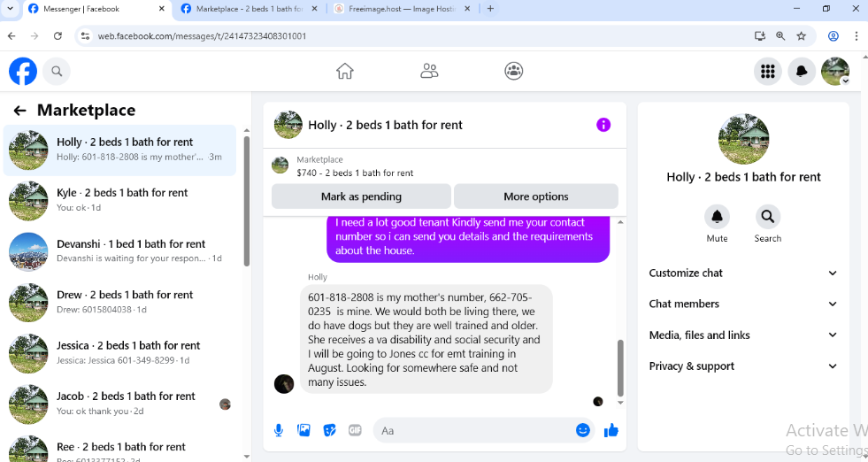This screenshot has height=462, width=868.
Task: Choose a GIF icon
Action: (x=355, y=430)
